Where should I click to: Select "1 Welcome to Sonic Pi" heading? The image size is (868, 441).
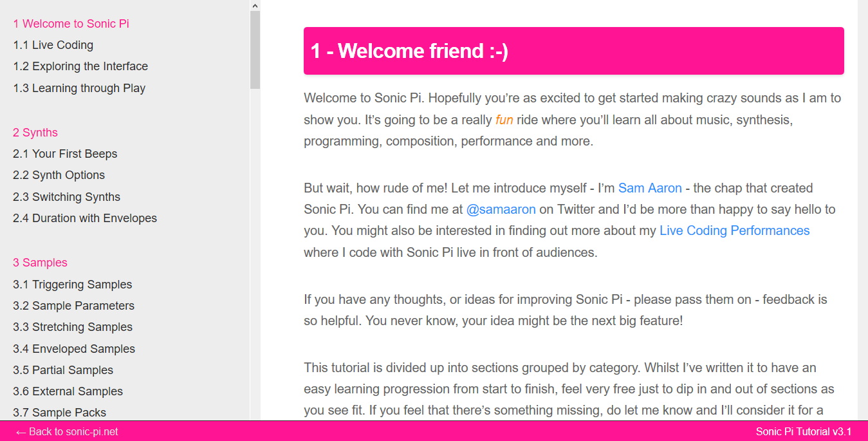pos(71,23)
